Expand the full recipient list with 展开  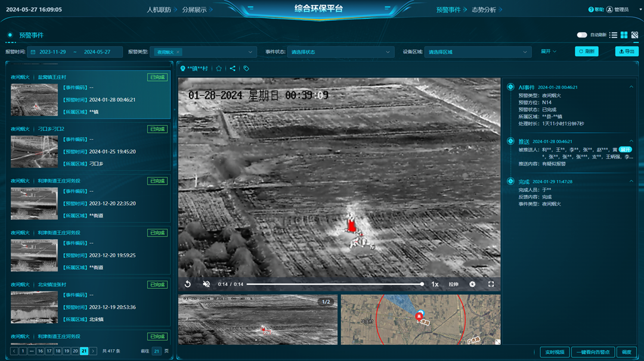[625, 150]
